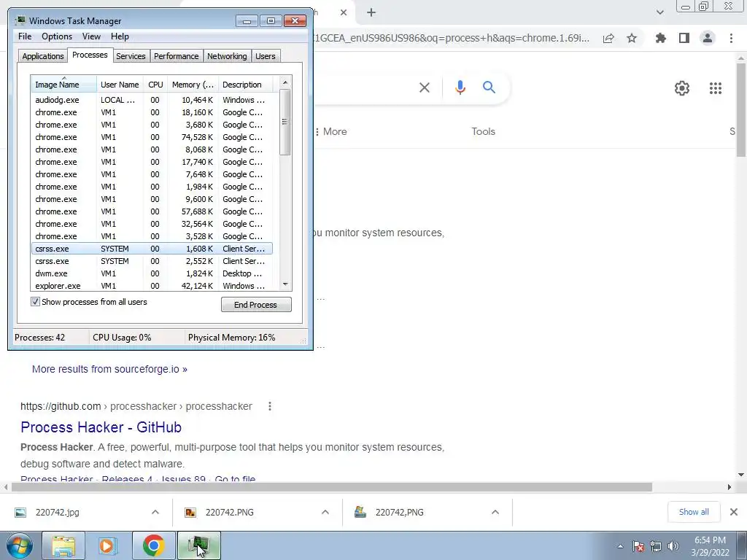Expand options for 220742.PNG download
Image resolution: width=747 pixels, height=560 pixels.
click(x=325, y=513)
